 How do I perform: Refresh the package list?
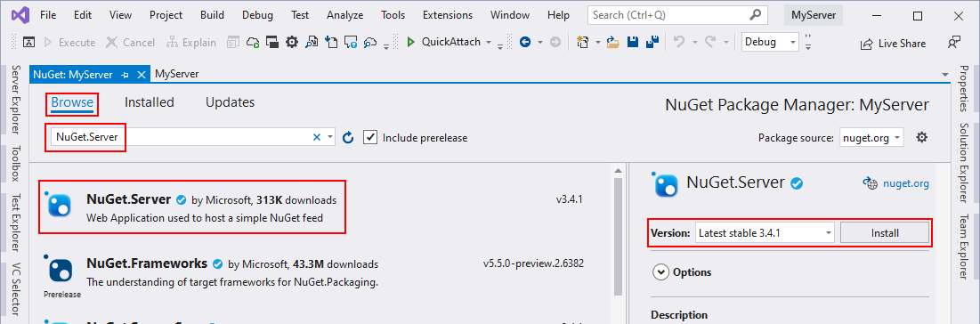tap(349, 138)
